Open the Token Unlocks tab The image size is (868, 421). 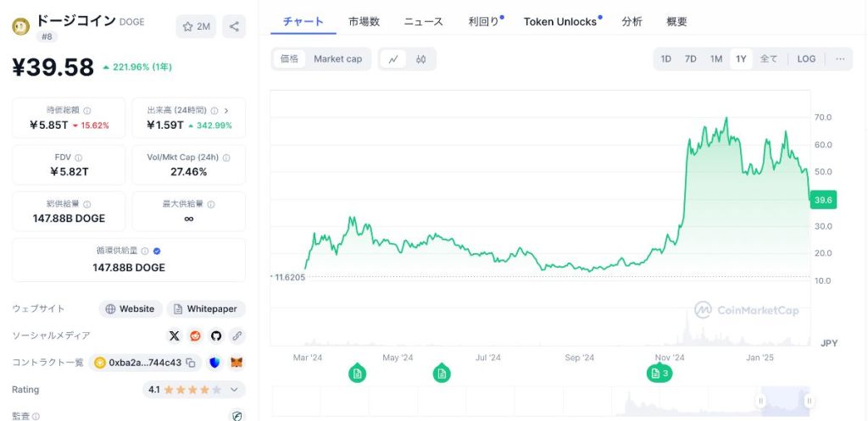[x=560, y=22]
